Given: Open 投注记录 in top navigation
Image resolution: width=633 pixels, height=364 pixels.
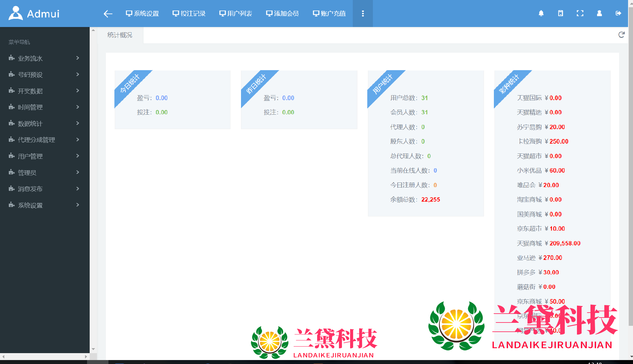Looking at the screenshot, I should [189, 14].
